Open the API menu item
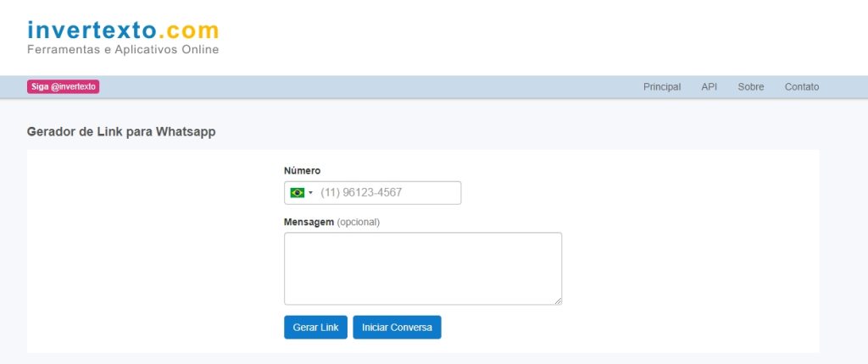 coord(709,87)
